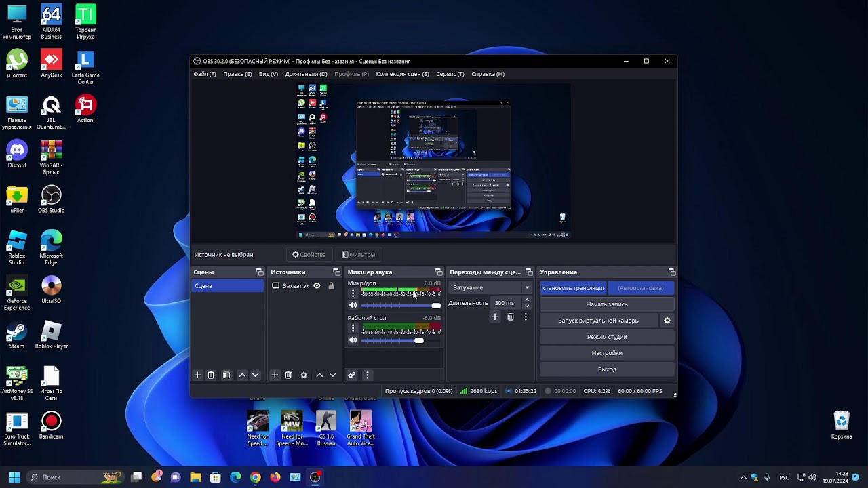Add a new scene with plus icon
Viewport: 868px width, 488px height.
[x=197, y=375]
